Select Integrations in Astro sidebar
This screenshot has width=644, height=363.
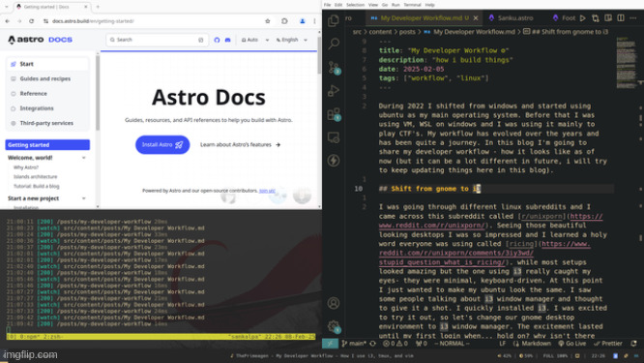point(47,108)
